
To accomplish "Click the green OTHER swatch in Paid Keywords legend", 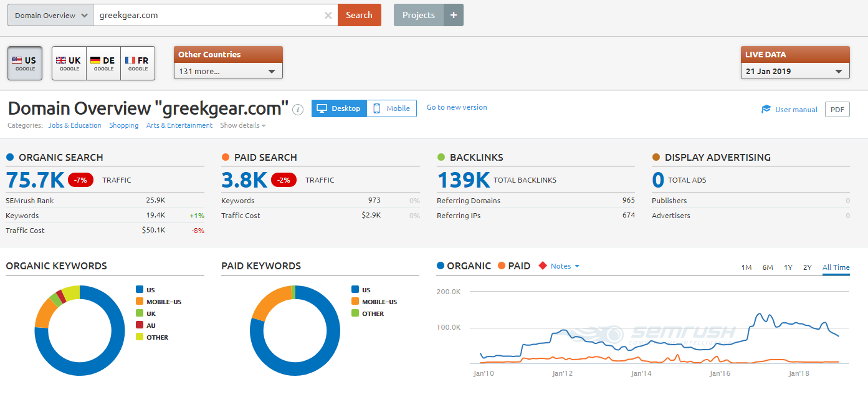I will pyautogui.click(x=355, y=313).
